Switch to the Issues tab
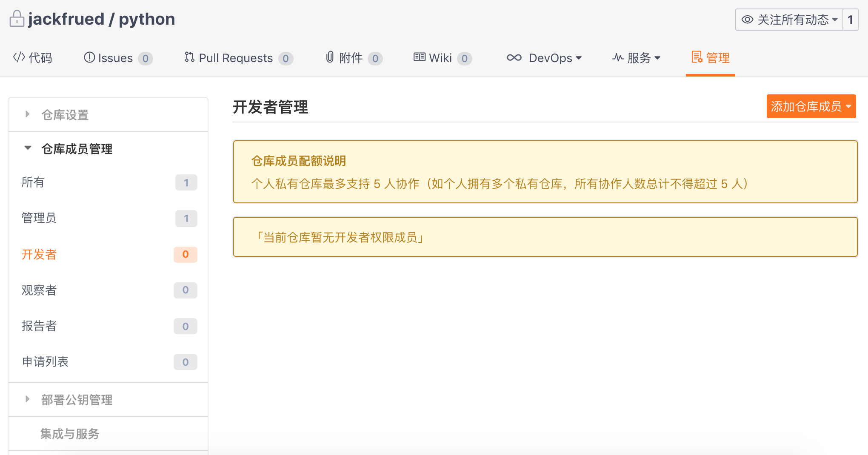 click(116, 58)
